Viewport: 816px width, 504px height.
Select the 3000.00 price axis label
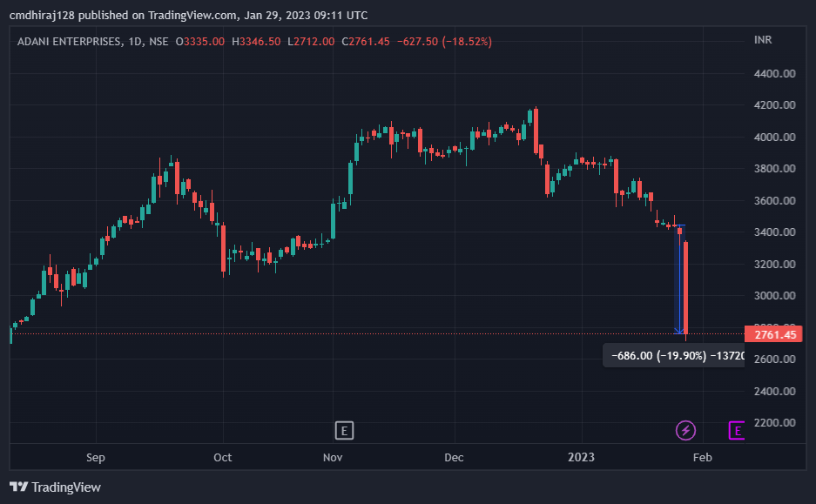point(774,295)
